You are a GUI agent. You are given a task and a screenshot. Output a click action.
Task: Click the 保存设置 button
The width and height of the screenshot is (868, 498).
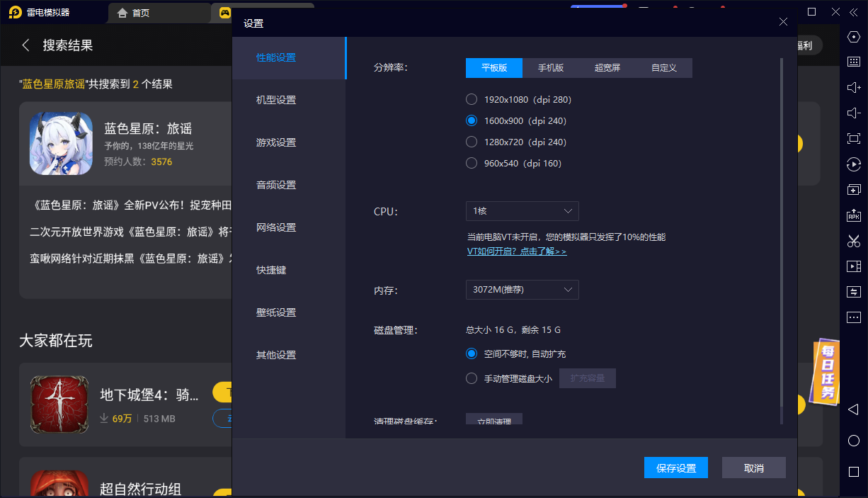(x=676, y=468)
